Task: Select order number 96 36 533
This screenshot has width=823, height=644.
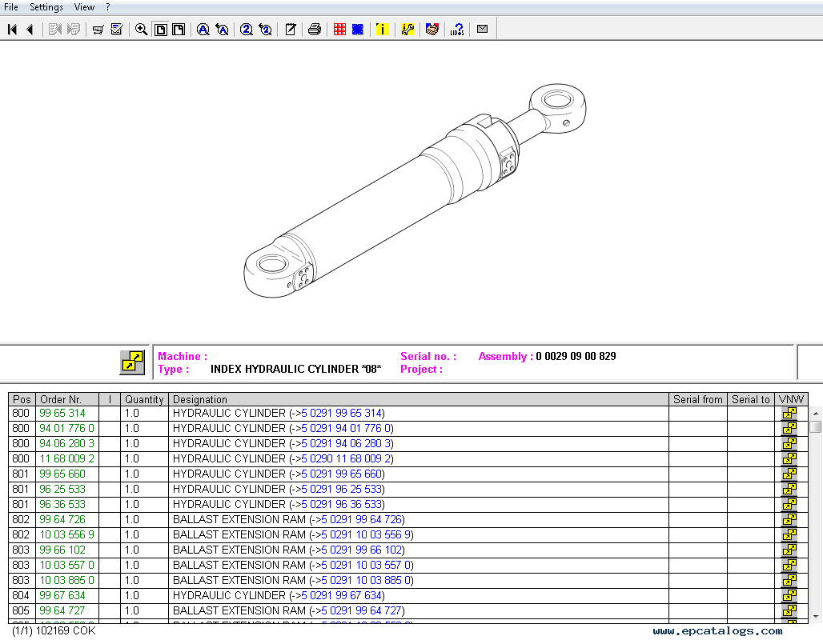Action: pos(62,505)
